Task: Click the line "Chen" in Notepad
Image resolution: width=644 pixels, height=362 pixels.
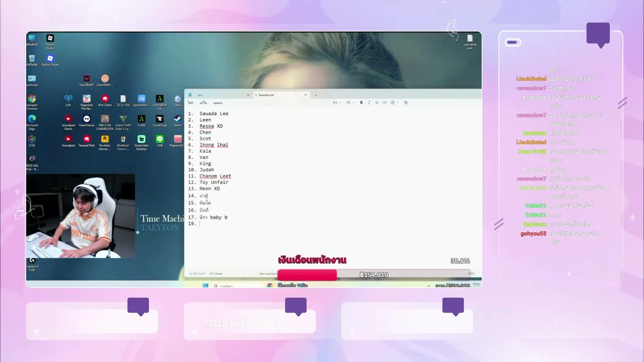Action: coord(205,132)
